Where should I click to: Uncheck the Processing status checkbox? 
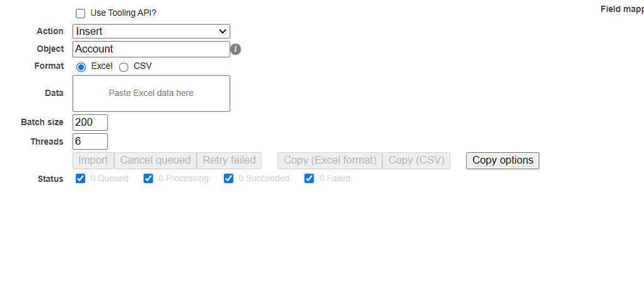(x=148, y=179)
